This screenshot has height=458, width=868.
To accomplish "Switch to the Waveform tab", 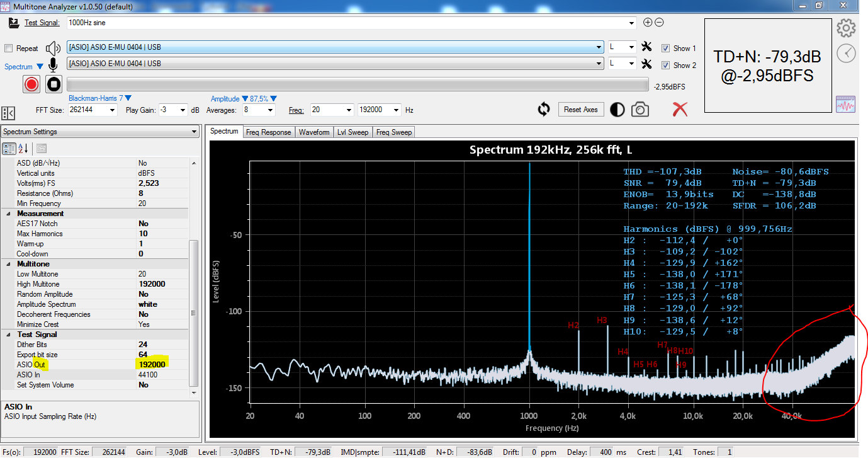I will (314, 132).
